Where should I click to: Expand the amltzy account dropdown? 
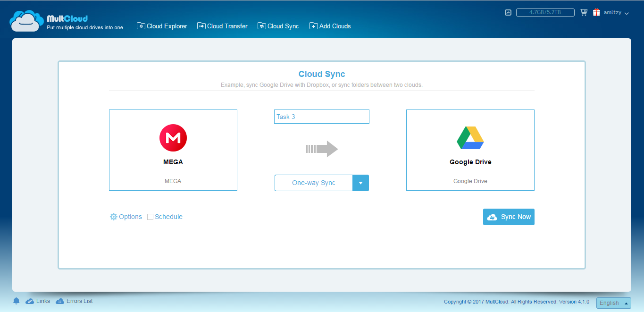pos(616,13)
